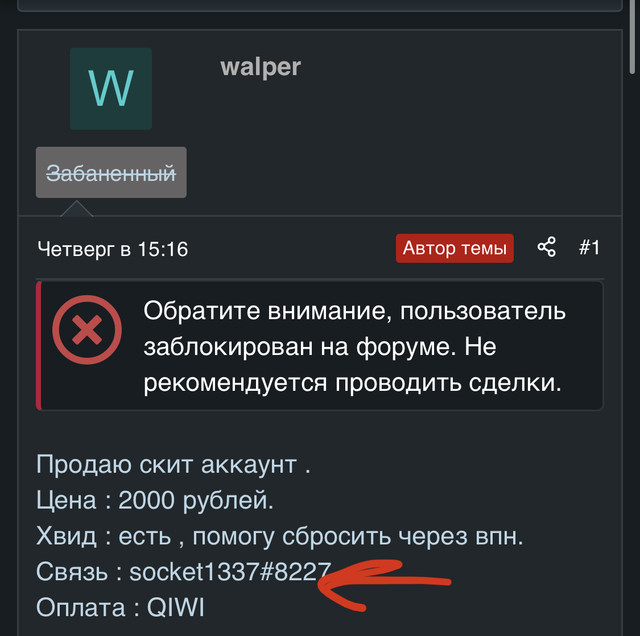Click the scrollbar thumb at right edge
This screenshot has height=636, width=640.
click(632, 37)
